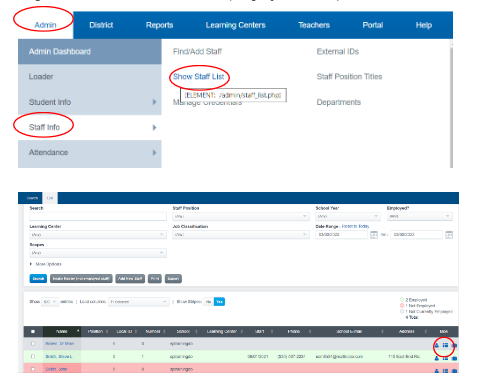The image size is (490, 388).
Task: Open the Employed? dropdown
Action: (419, 216)
